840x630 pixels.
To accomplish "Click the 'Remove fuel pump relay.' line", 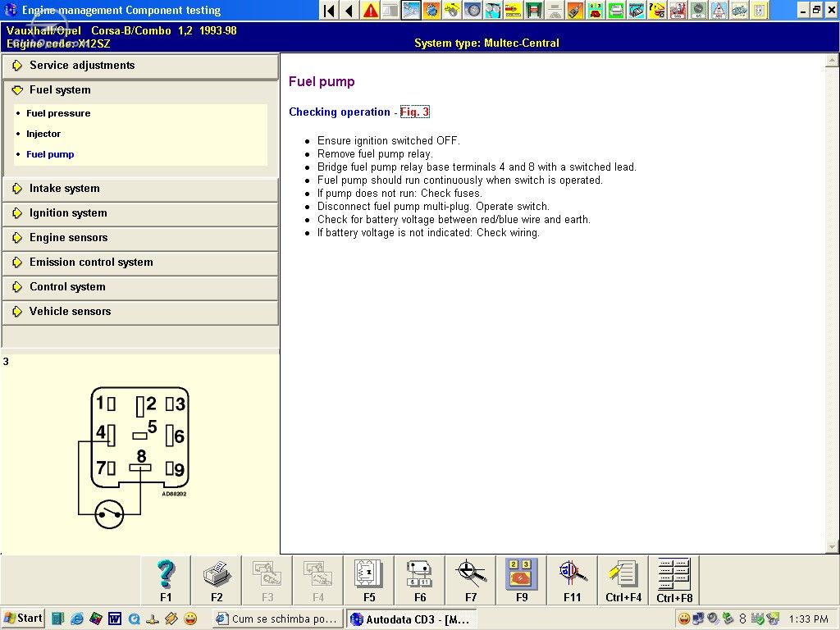I will coord(374,153).
